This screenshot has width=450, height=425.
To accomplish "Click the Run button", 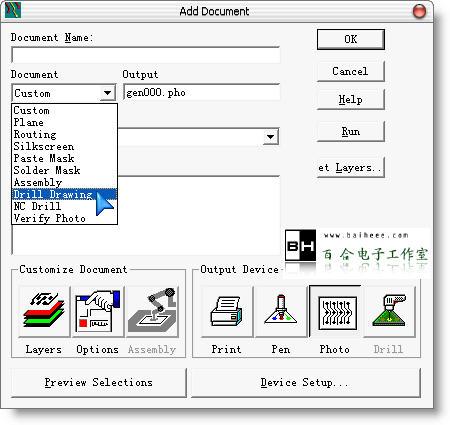I will (x=351, y=131).
